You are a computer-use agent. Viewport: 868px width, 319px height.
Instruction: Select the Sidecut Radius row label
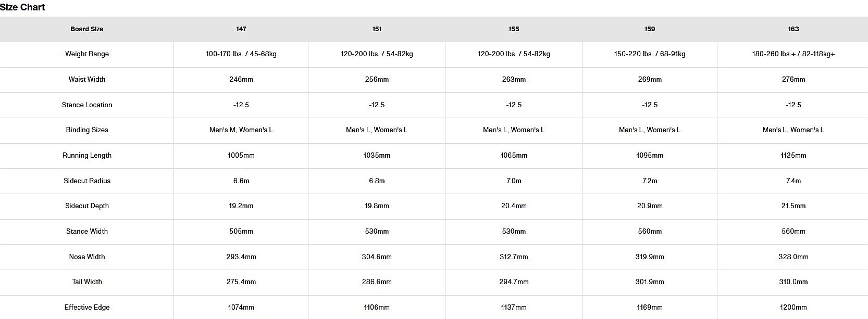click(87, 181)
